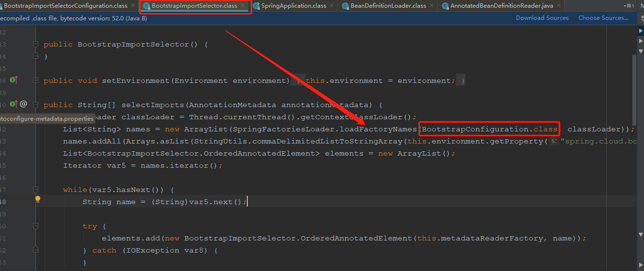Screen dimensions: 644x271
Task: Click the BootstrapImportSelector.class file icon
Action: pyautogui.click(x=146, y=6)
